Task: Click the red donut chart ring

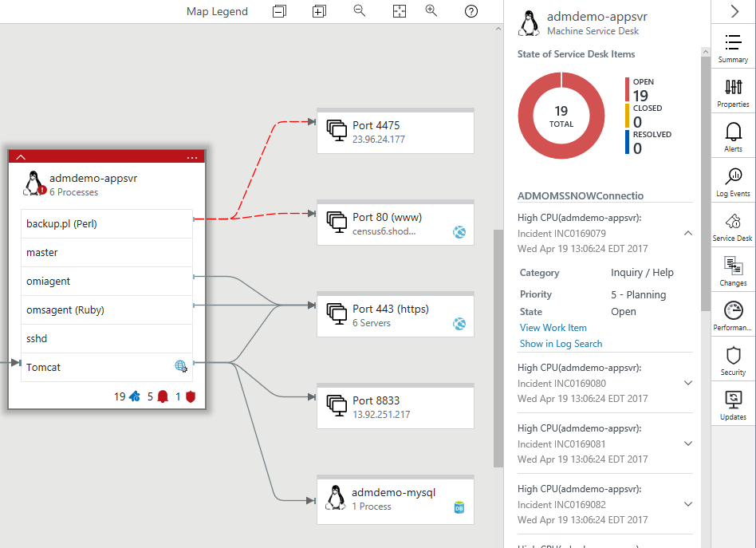Action: click(x=529, y=115)
